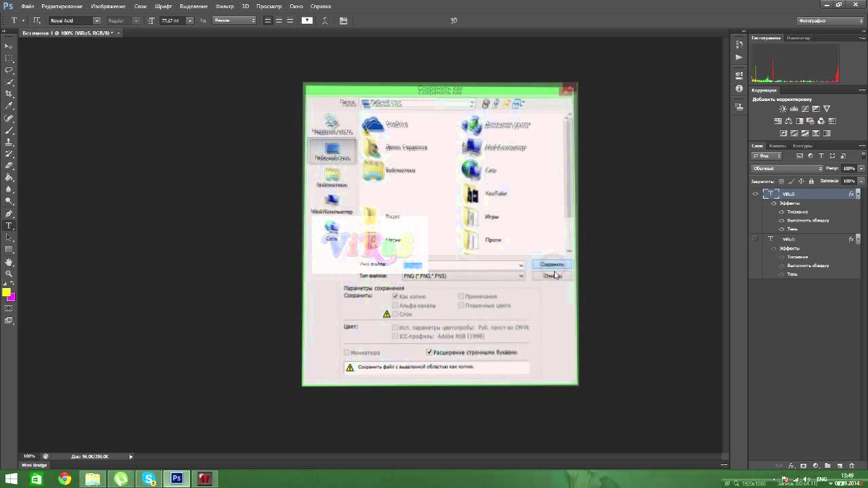Center-align the text
This screenshot has height=488, width=868.
tap(279, 21)
